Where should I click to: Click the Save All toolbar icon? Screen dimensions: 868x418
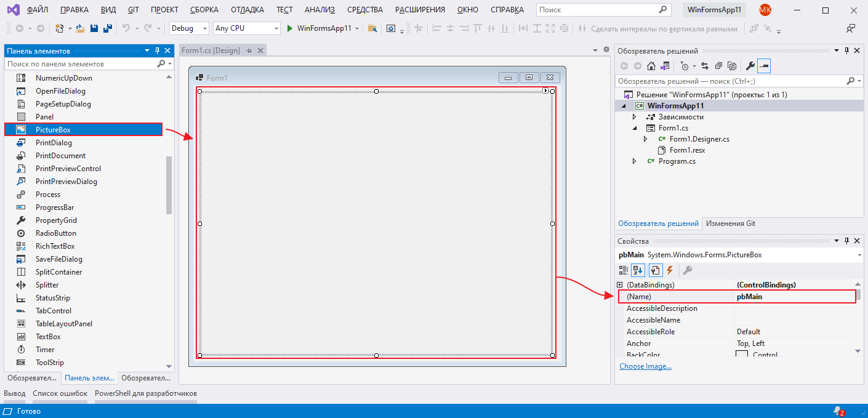coord(107,28)
